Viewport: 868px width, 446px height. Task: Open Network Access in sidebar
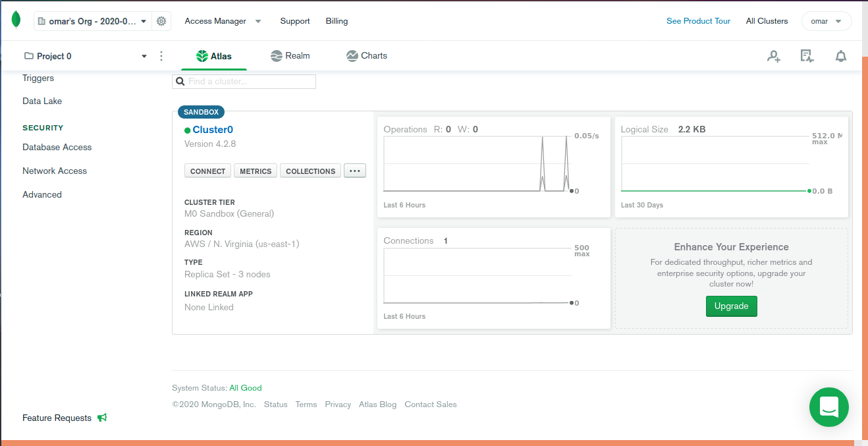(55, 171)
